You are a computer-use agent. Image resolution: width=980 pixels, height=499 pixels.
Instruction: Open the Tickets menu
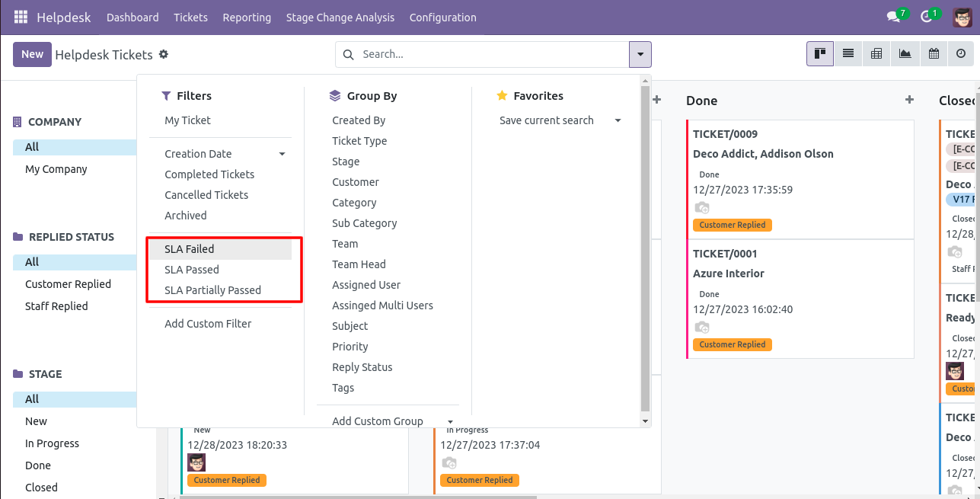pyautogui.click(x=191, y=17)
